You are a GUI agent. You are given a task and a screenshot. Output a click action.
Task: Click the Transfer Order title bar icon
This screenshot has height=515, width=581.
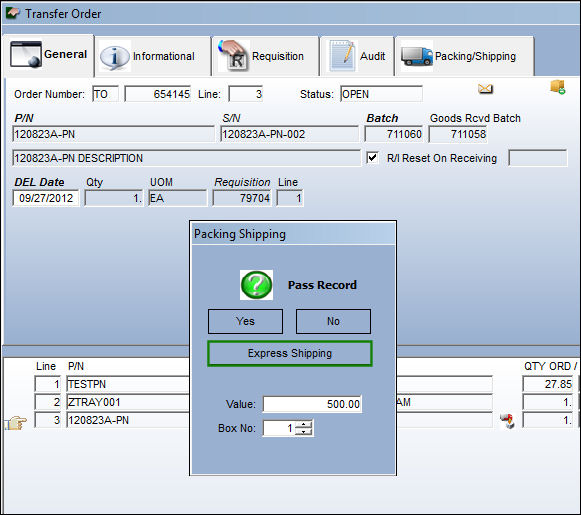click(x=13, y=13)
